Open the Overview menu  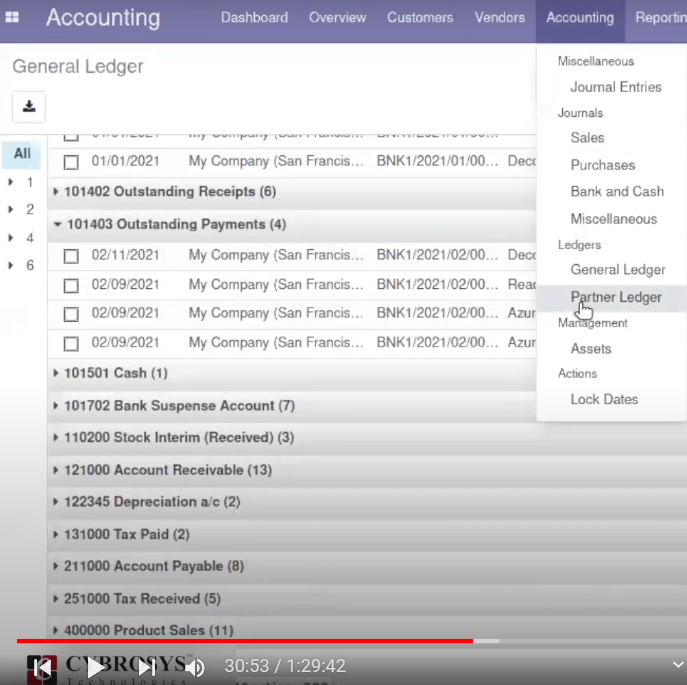(337, 18)
